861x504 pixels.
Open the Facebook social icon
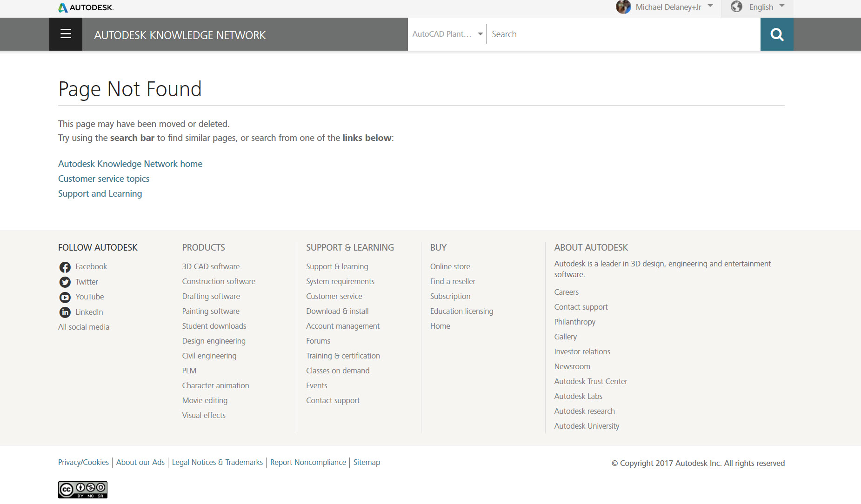pos(65,267)
